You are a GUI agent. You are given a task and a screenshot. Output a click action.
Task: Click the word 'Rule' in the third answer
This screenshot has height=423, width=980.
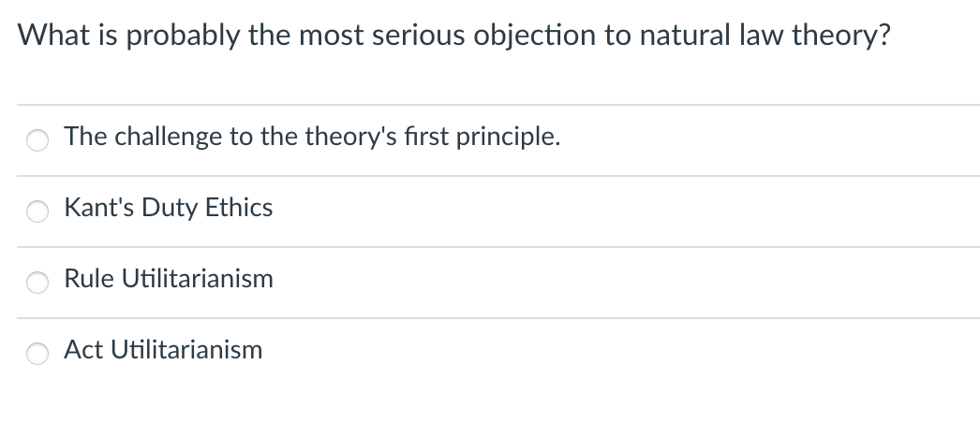(89, 279)
